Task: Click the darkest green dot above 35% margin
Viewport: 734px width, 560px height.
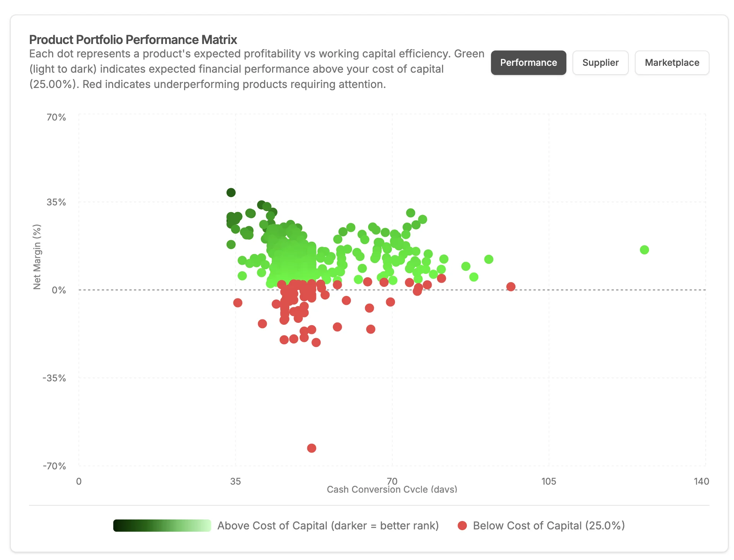Action: pyautogui.click(x=231, y=192)
